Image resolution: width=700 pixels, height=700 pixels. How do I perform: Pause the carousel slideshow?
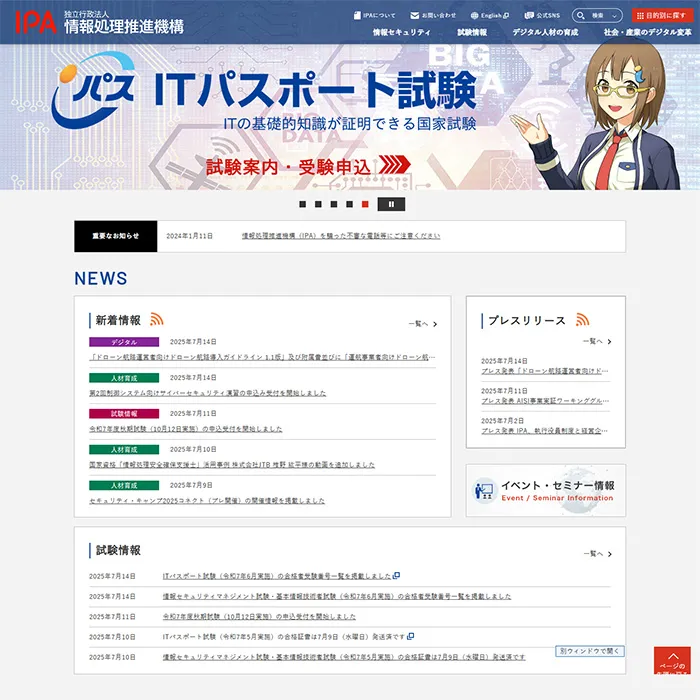click(392, 204)
